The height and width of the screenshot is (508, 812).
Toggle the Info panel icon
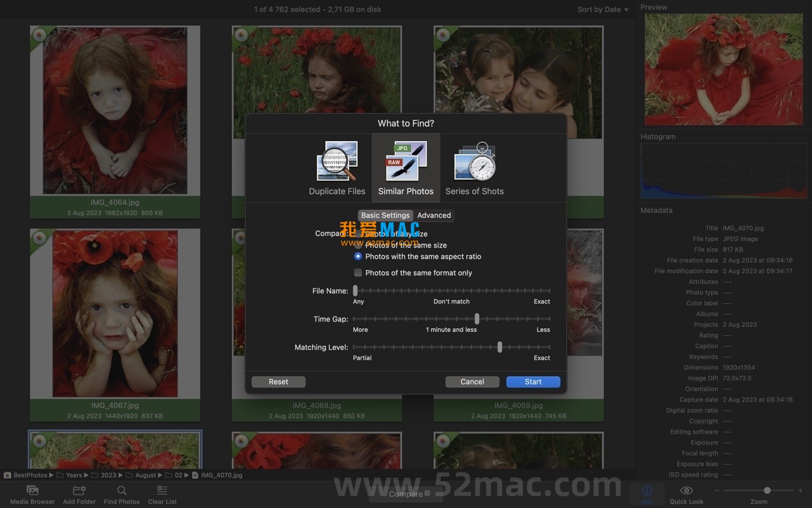click(647, 493)
